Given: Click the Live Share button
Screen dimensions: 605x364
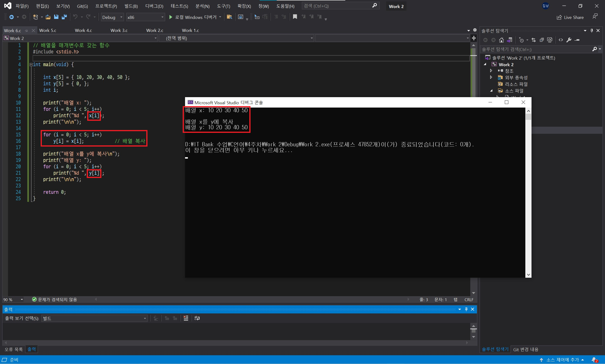Looking at the screenshot, I should [x=570, y=17].
